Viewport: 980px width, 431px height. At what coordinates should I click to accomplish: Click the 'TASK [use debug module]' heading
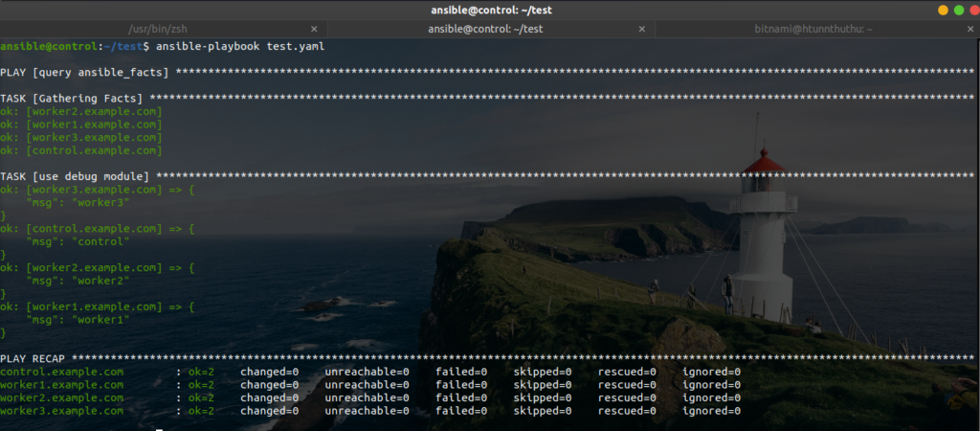(x=75, y=177)
